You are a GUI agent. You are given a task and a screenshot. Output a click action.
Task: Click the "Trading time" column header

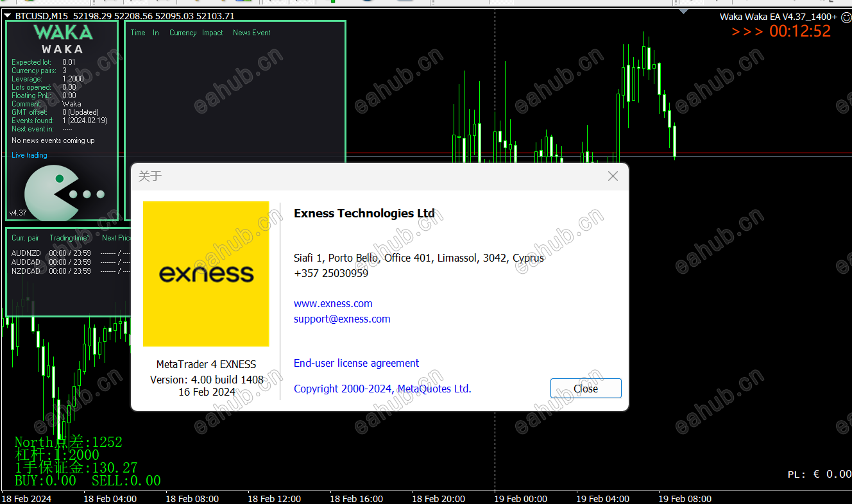[x=69, y=238]
